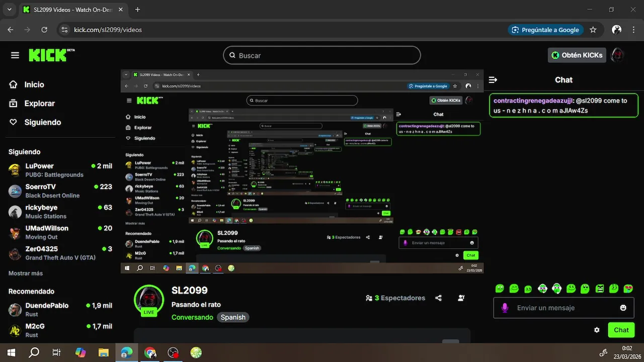The width and height of the screenshot is (644, 362).
Task: Open OBS Studio from the taskbar
Action: tap(173, 353)
